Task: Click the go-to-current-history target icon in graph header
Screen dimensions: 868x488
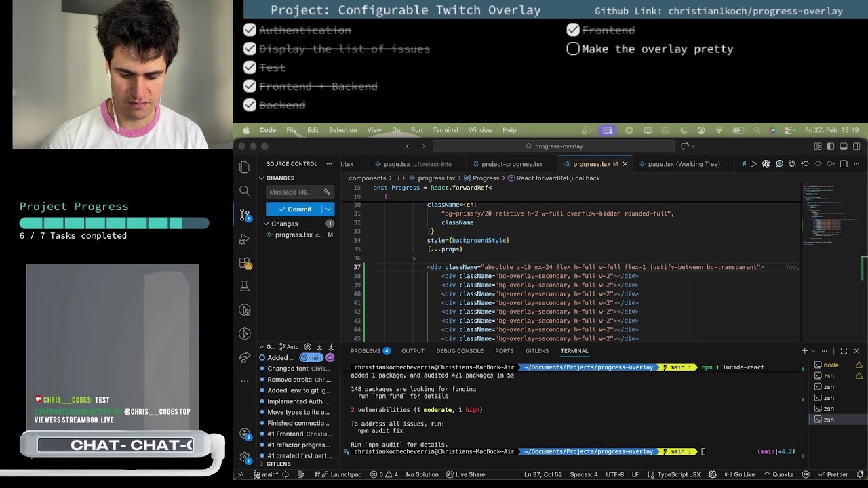Action: click(308, 347)
